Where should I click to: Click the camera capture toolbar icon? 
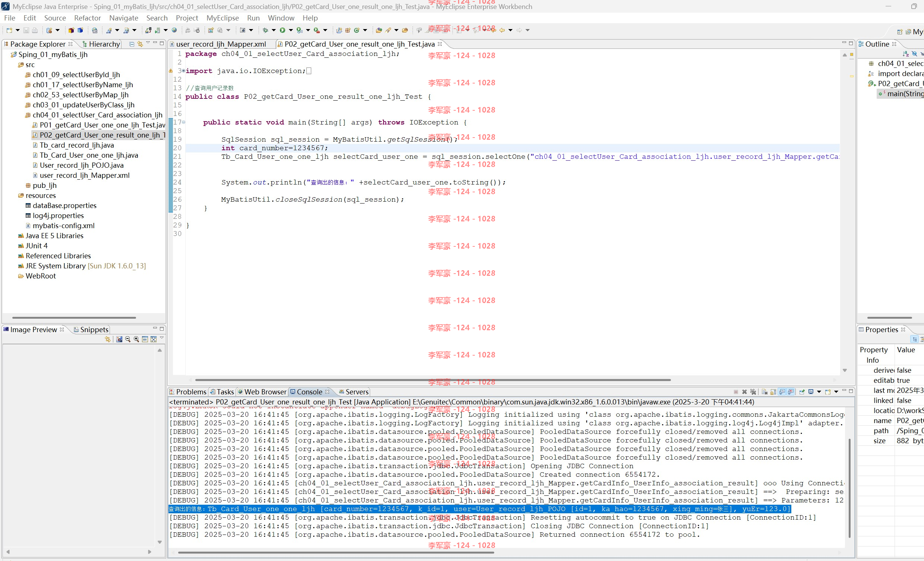coord(243,30)
